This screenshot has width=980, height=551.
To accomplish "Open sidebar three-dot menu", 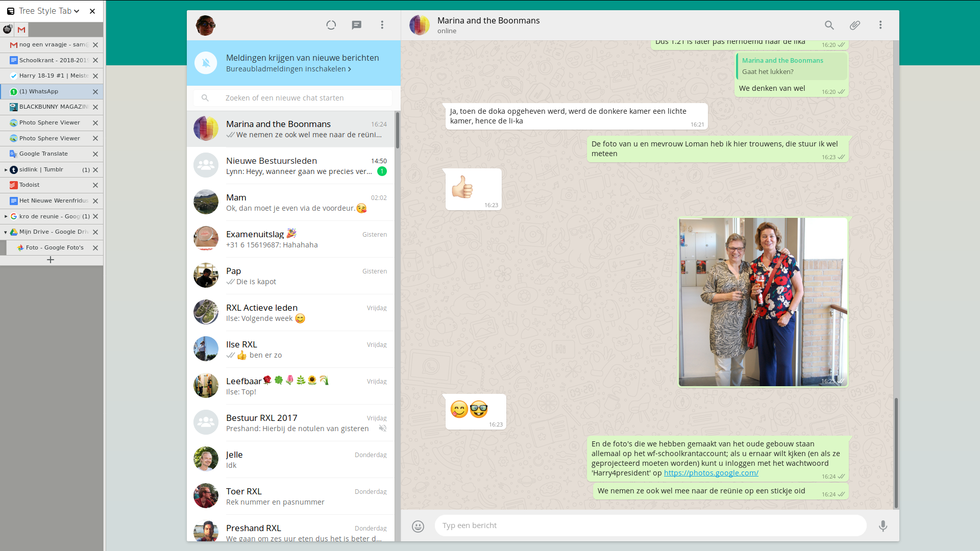I will click(x=382, y=25).
